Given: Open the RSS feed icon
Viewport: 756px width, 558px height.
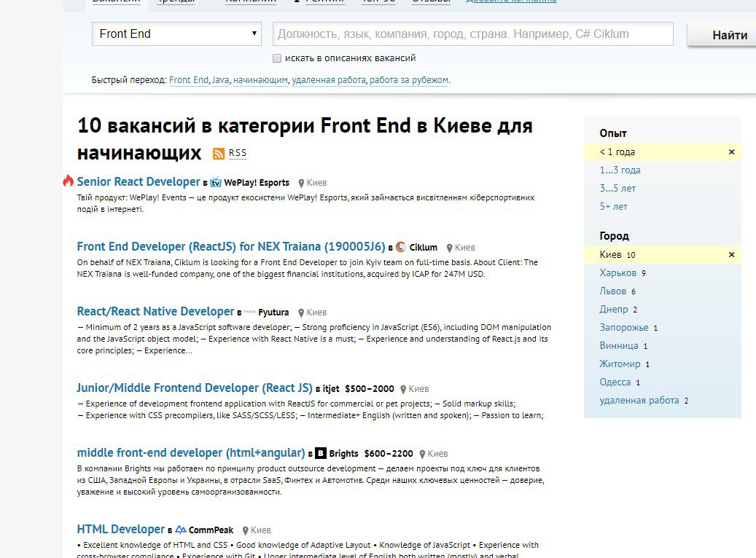Looking at the screenshot, I should (x=219, y=154).
